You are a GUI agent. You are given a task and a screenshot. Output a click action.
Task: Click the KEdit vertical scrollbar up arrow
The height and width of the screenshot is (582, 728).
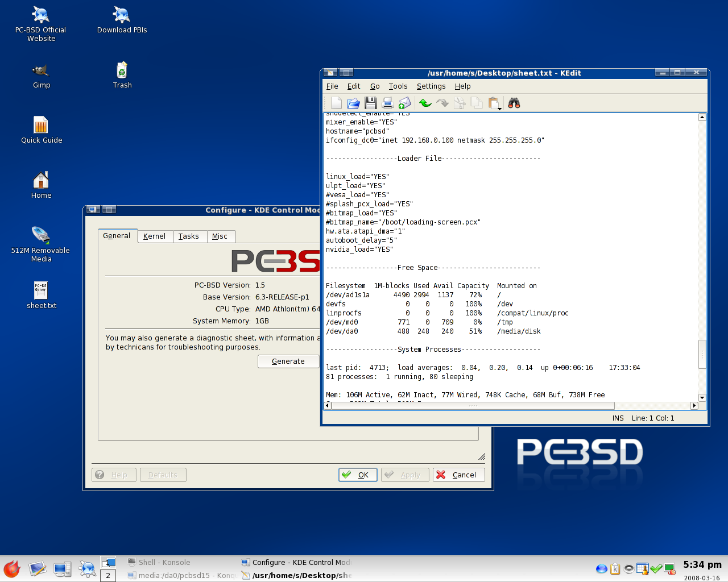tap(702, 117)
